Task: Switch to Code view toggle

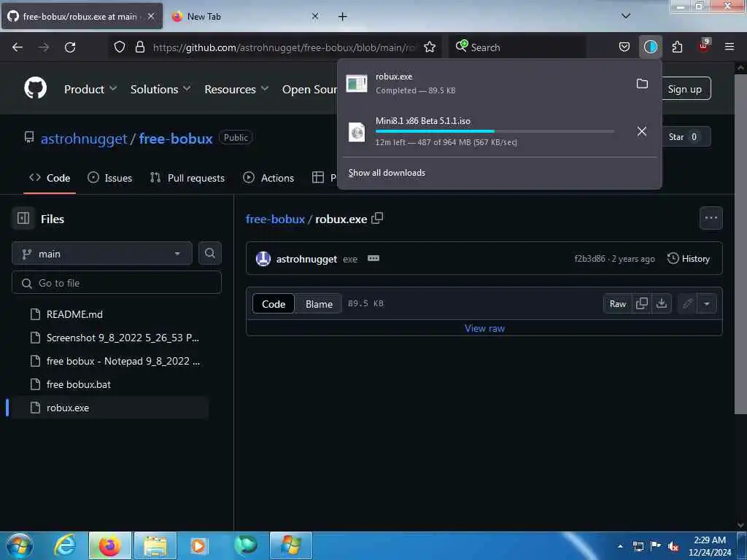Action: [x=274, y=304]
